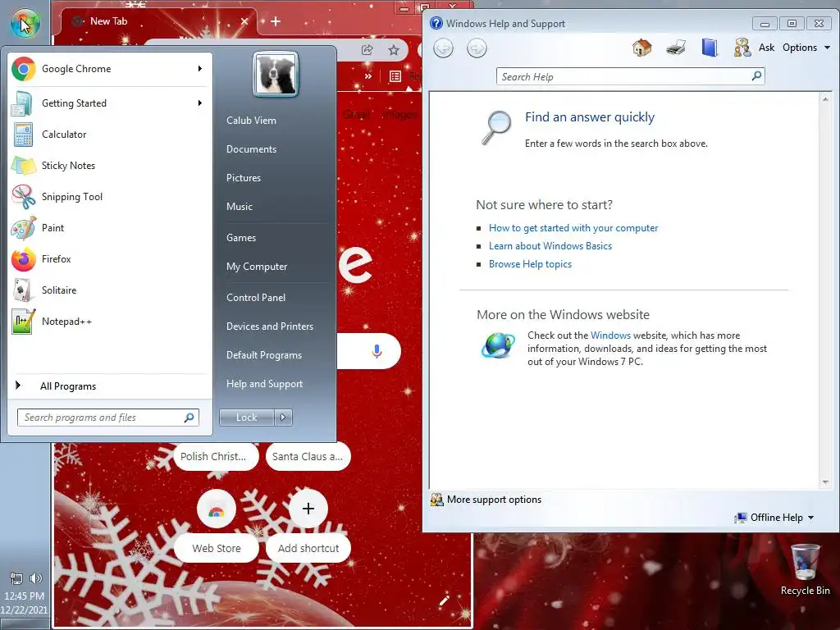This screenshot has width=840, height=630.
Task: Click Browse Help book icon
Action: click(x=710, y=48)
